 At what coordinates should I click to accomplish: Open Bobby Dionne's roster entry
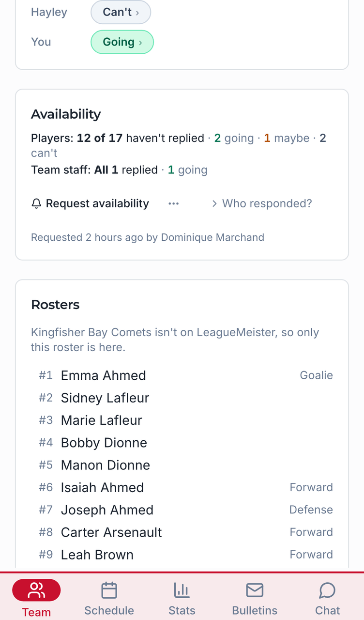[186, 443]
